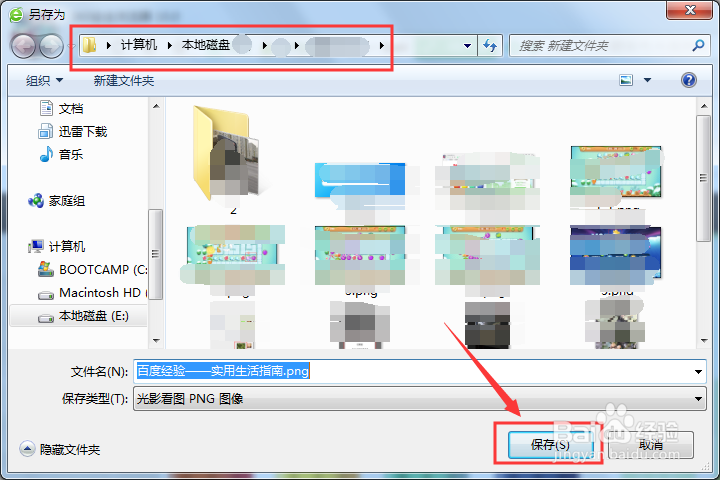Viewport: 720px width, 480px height.
Task: Click the 迅雷下载 library icon
Action: click(x=45, y=131)
